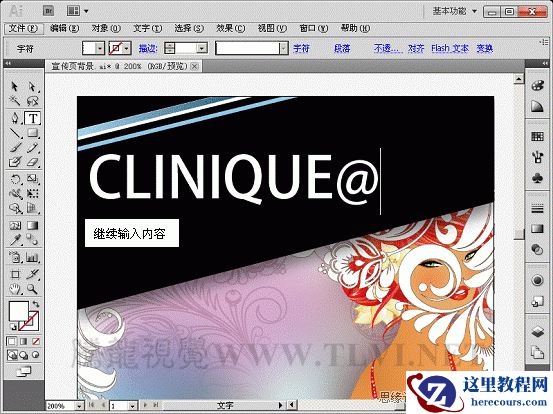
Task: Select the Direct Selection tool
Action: click(32, 86)
